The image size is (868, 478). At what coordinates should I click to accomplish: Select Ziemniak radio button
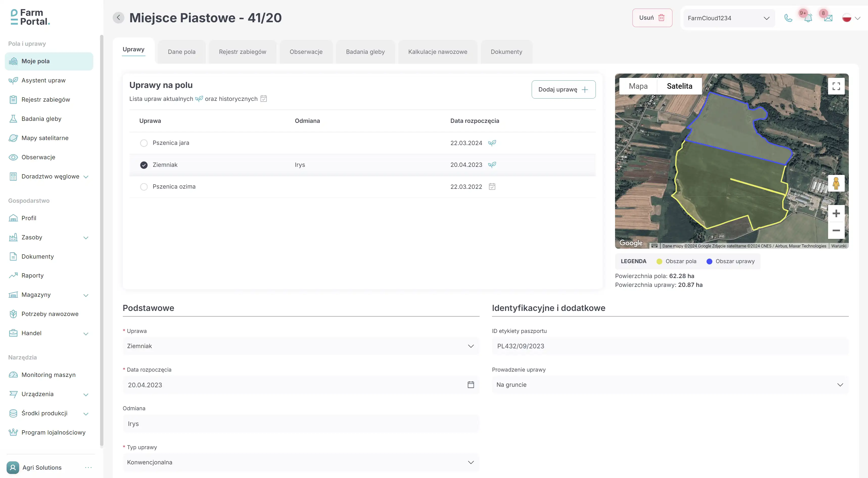[144, 165]
